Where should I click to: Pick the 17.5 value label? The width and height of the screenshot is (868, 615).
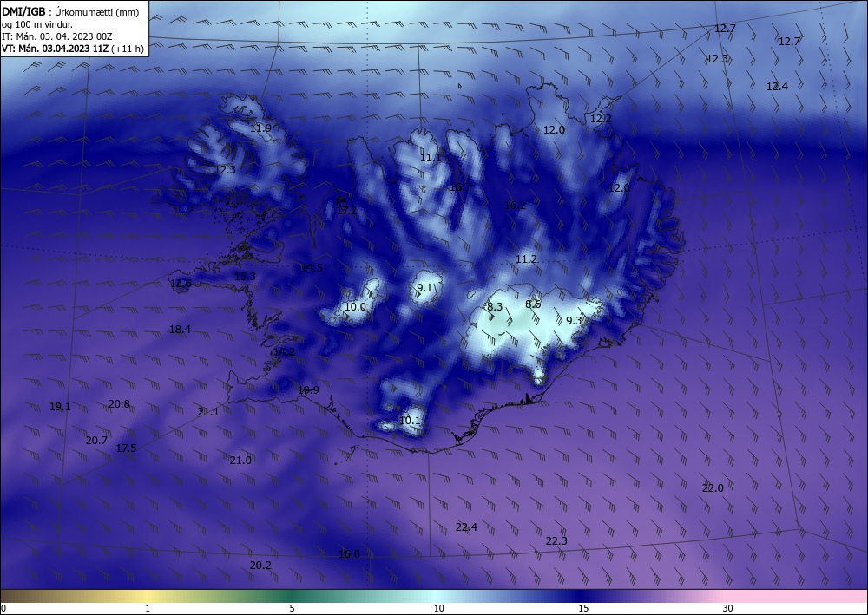click(x=126, y=448)
